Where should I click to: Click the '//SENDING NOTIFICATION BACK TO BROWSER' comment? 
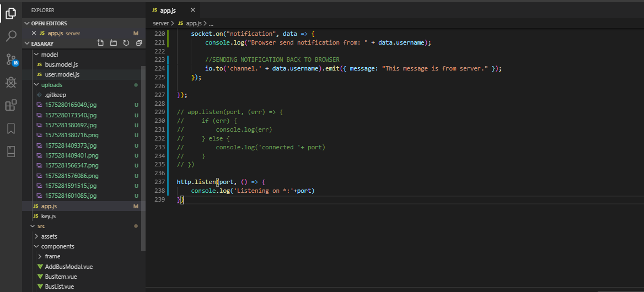pyautogui.click(x=272, y=60)
